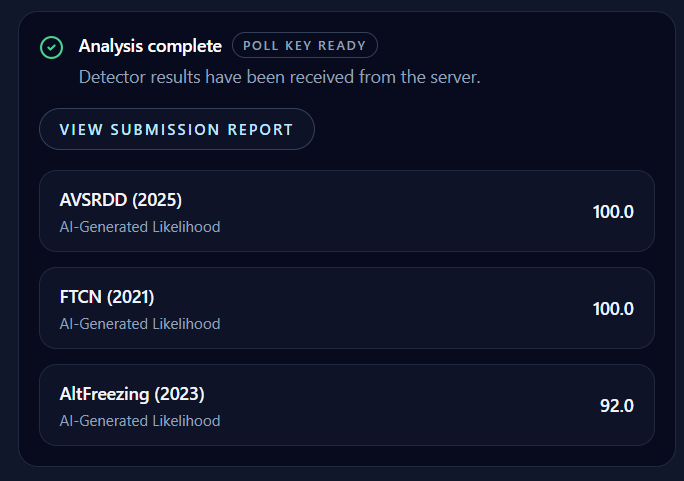The width and height of the screenshot is (684, 481).
Task: Click AI-Generated Likelihood label under AVSRDD
Action: pyautogui.click(x=140, y=227)
